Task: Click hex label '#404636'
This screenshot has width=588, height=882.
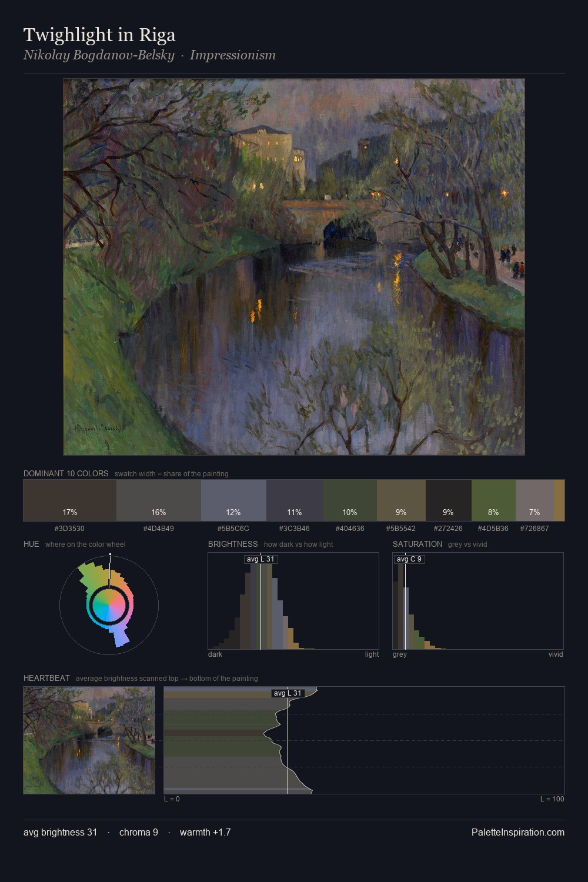Action: pos(350,528)
